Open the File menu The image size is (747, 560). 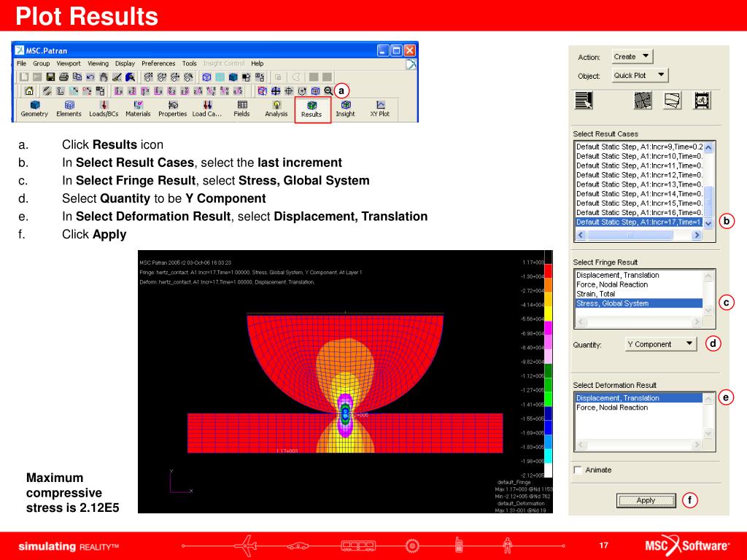tap(21, 63)
